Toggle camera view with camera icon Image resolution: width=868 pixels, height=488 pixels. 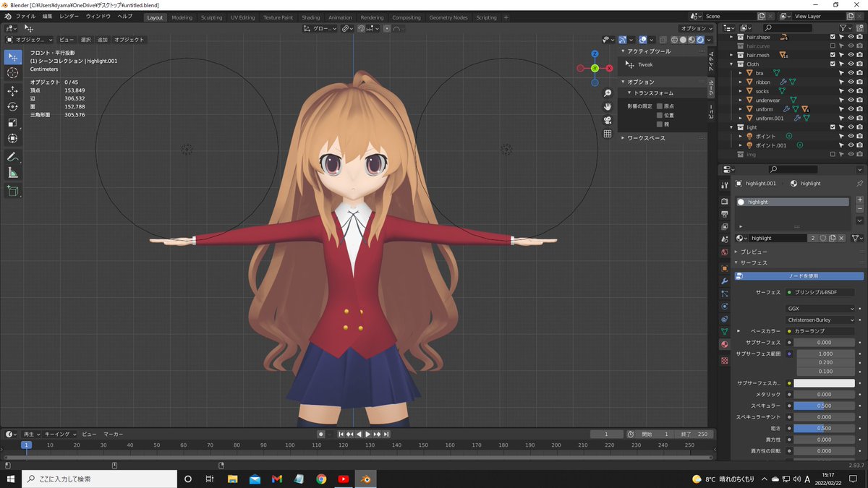coord(608,120)
